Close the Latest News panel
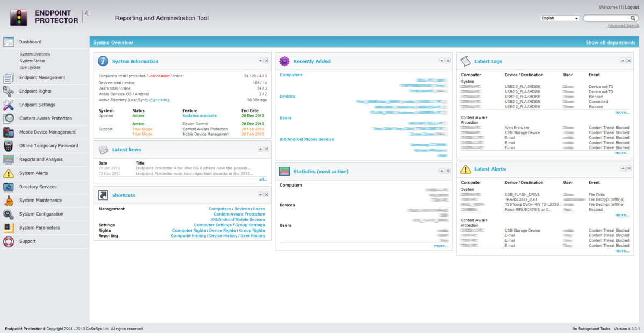The height and width of the screenshot is (333, 644). 267,149
